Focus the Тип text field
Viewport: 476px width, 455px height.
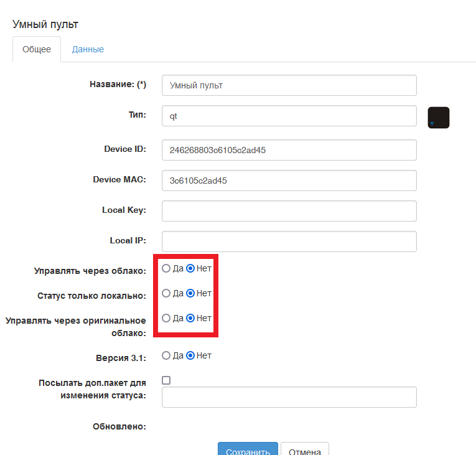tap(289, 115)
